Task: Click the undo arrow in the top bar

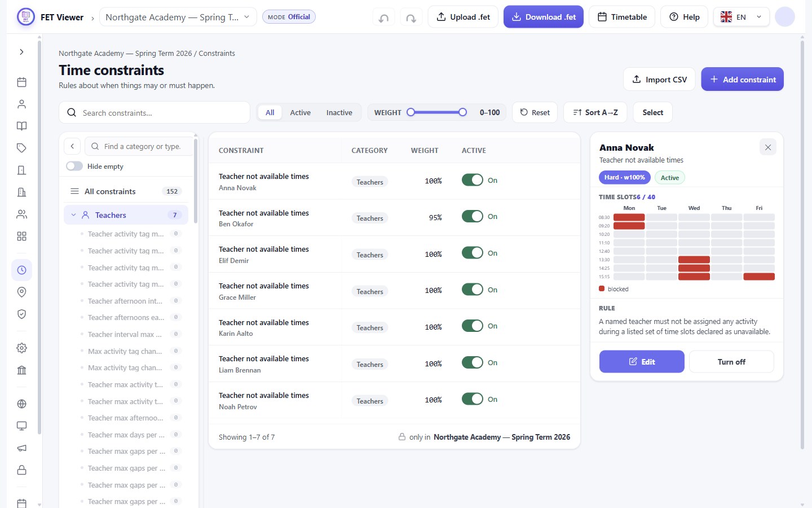Action: click(383, 17)
